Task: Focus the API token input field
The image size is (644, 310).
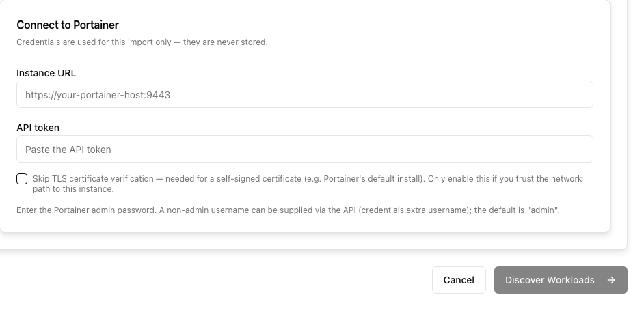Action: (x=305, y=149)
